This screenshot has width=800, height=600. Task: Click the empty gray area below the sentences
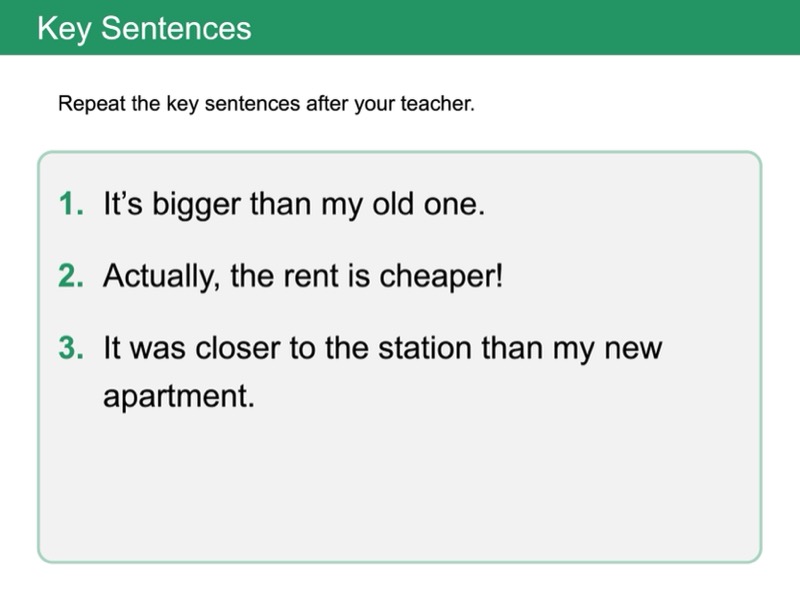tap(400, 490)
